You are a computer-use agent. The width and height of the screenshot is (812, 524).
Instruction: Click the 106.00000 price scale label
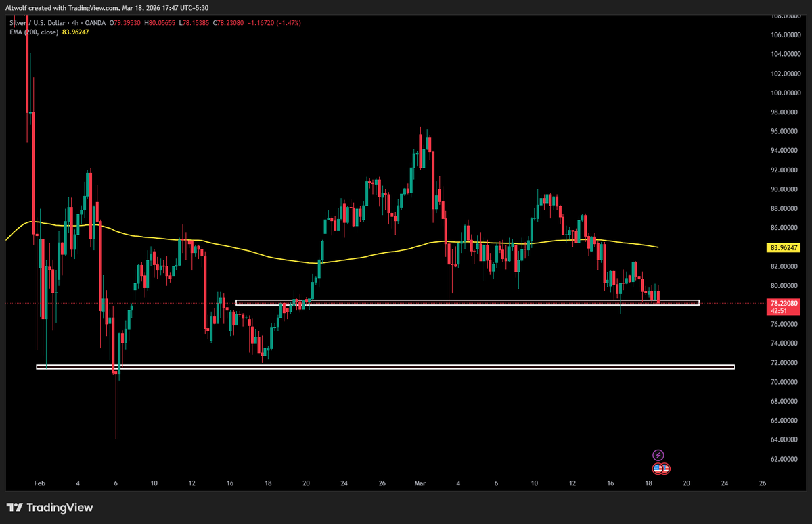click(784, 35)
